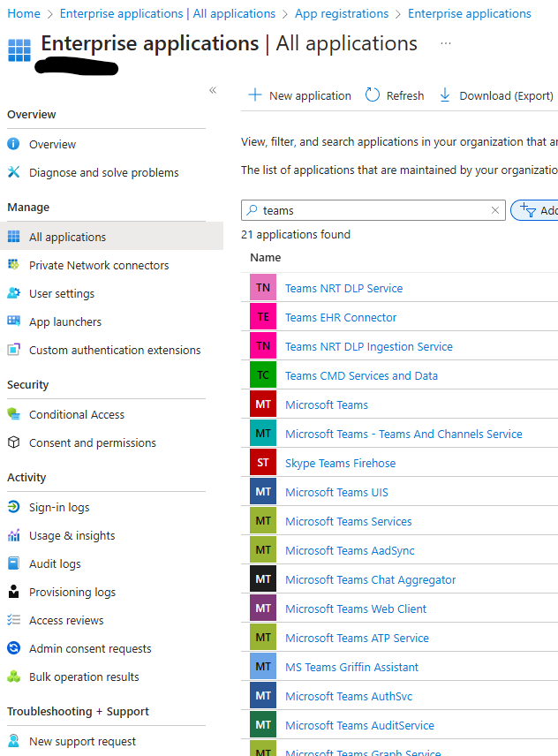Click the Add filters button
The image size is (558, 756).
point(535,210)
